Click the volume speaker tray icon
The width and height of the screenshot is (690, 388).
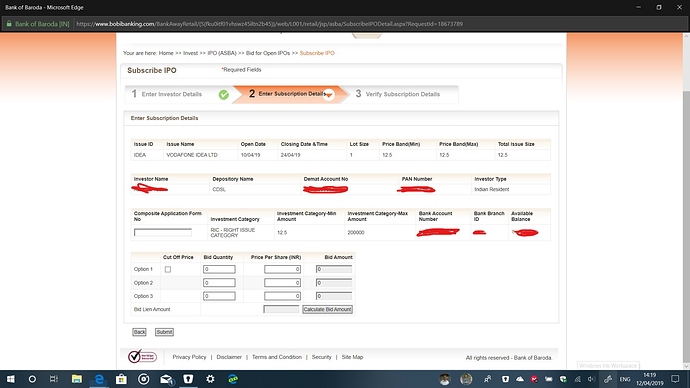point(591,379)
